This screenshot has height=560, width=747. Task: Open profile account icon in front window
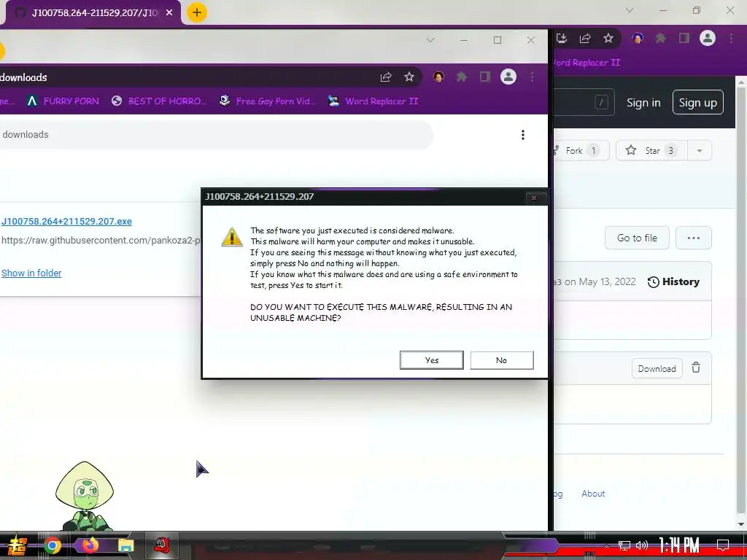[x=508, y=77]
